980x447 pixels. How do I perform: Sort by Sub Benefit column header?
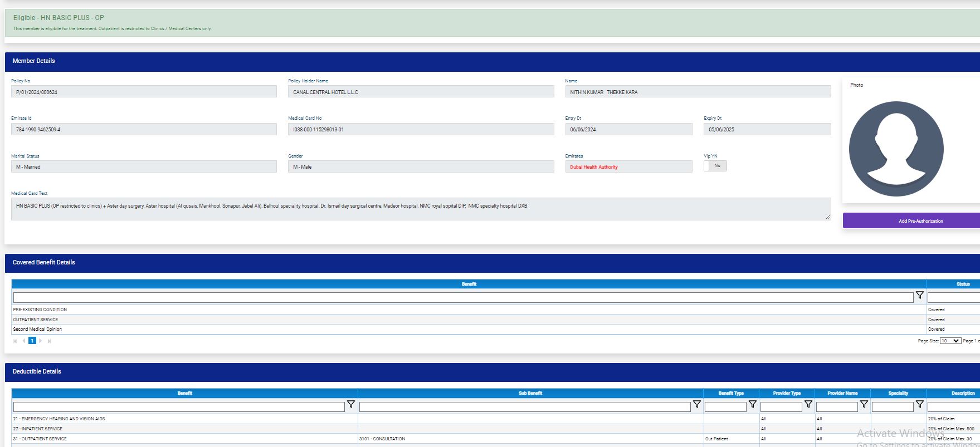tap(530, 393)
